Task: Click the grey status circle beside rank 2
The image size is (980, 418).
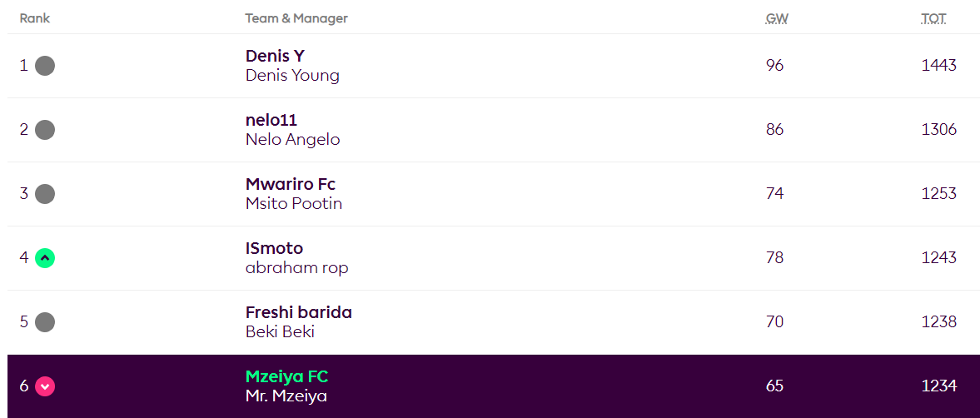Action: pos(45,130)
